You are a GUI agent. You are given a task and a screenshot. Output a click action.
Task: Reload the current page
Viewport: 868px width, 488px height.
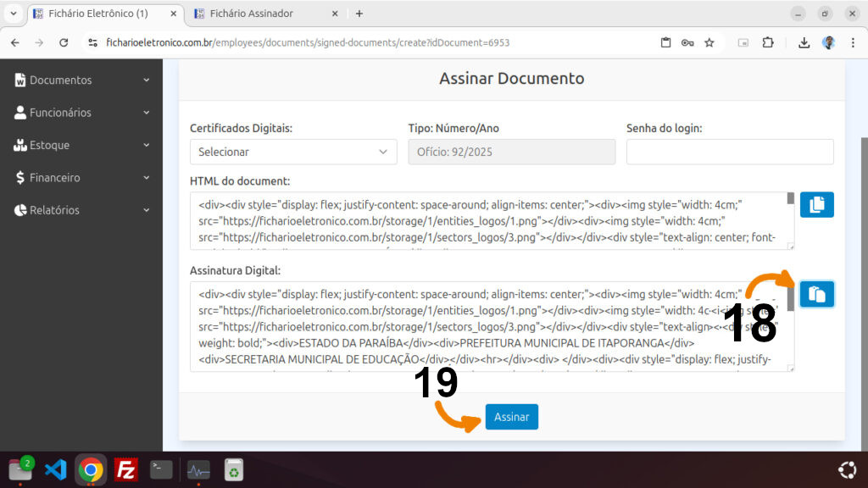coord(64,42)
